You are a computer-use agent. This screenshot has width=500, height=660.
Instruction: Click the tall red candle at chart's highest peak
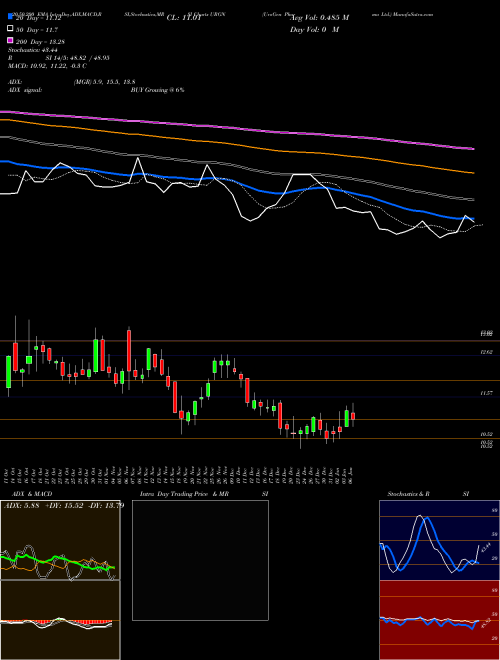tap(129, 351)
